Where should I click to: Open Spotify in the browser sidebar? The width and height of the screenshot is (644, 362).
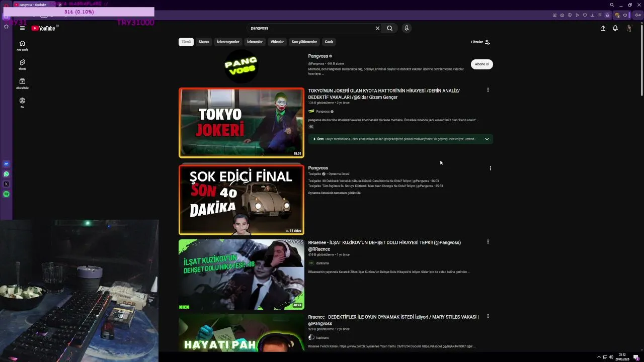pyautogui.click(x=7, y=194)
